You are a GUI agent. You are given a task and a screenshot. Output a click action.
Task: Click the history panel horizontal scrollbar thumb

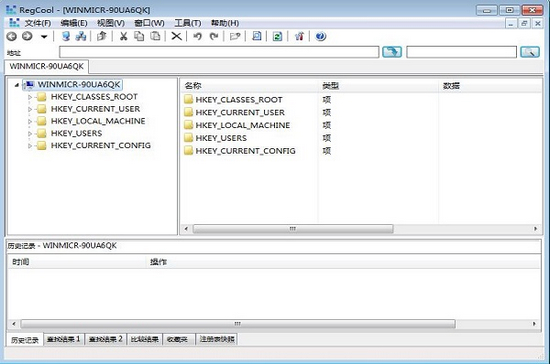[x=237, y=324]
